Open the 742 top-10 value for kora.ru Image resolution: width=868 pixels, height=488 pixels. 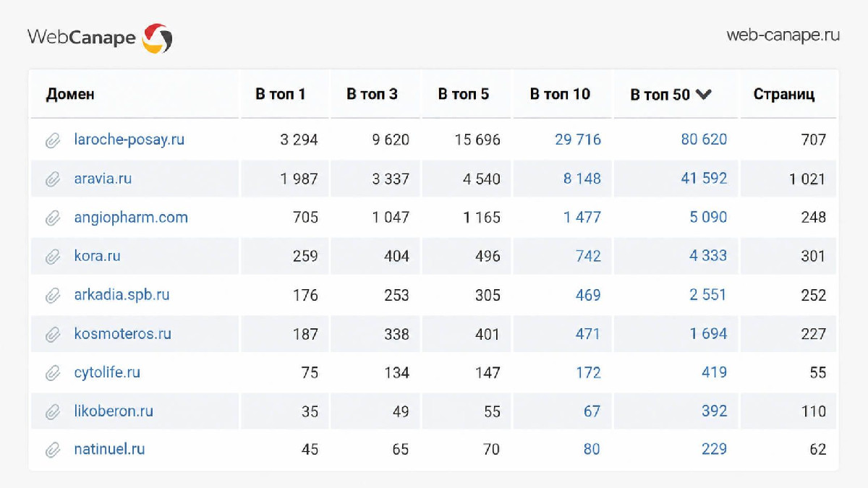(588, 256)
